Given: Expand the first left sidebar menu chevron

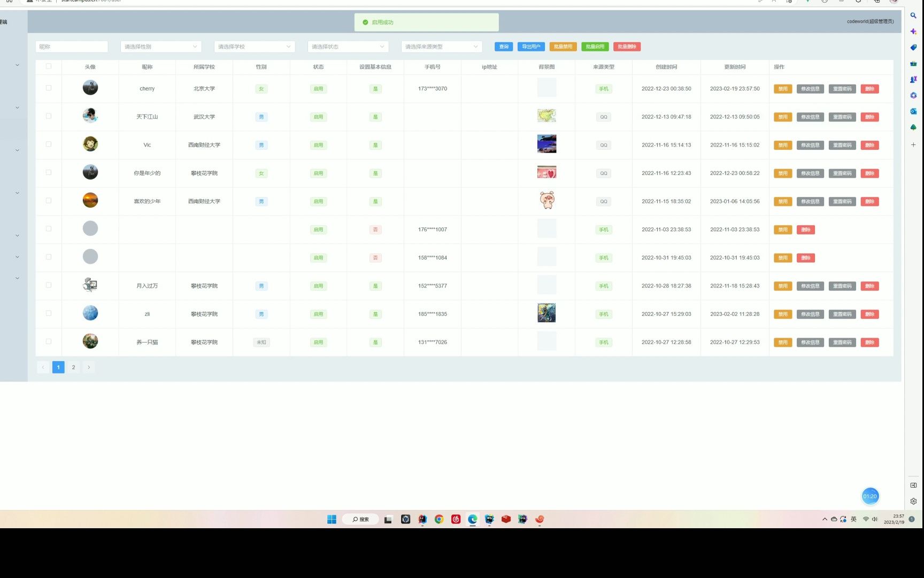Looking at the screenshot, I should point(17,65).
